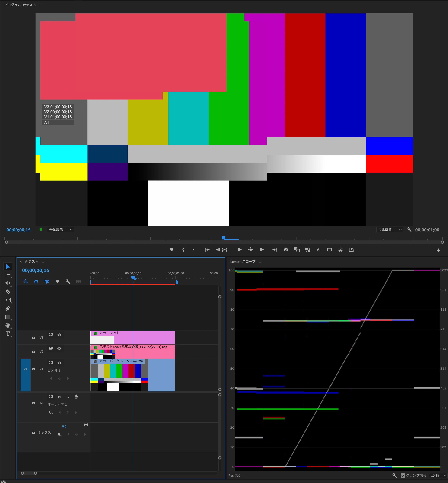The width and height of the screenshot is (448, 483).
Task: Hide the V3 track output eye
Action: pyautogui.click(x=59, y=335)
